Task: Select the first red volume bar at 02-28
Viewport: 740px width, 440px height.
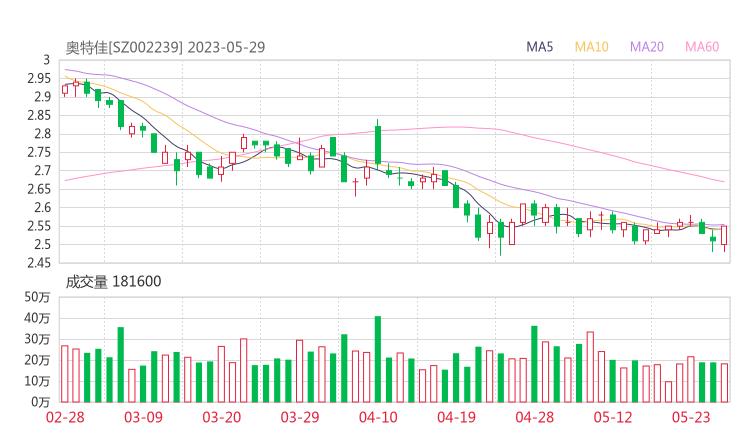Action: (x=65, y=374)
